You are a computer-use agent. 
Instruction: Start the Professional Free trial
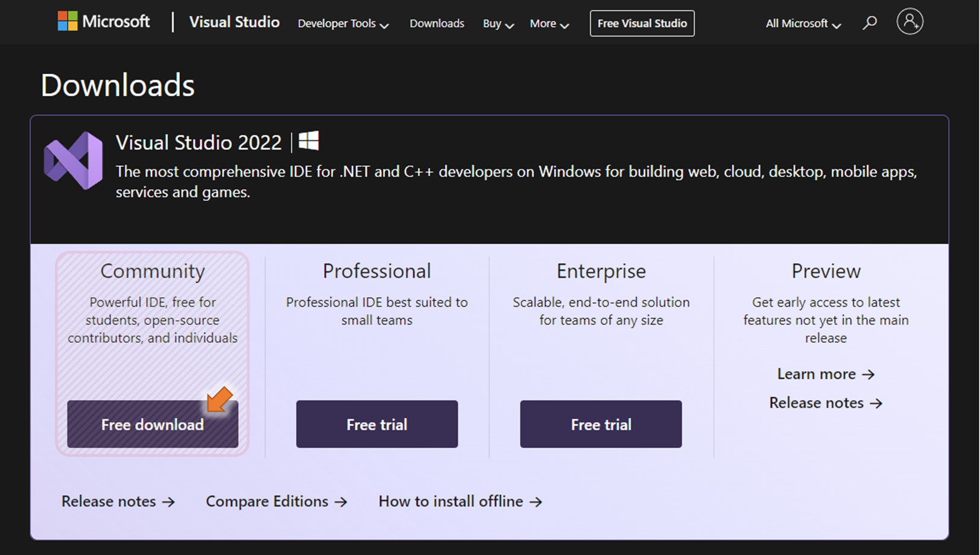coord(377,424)
